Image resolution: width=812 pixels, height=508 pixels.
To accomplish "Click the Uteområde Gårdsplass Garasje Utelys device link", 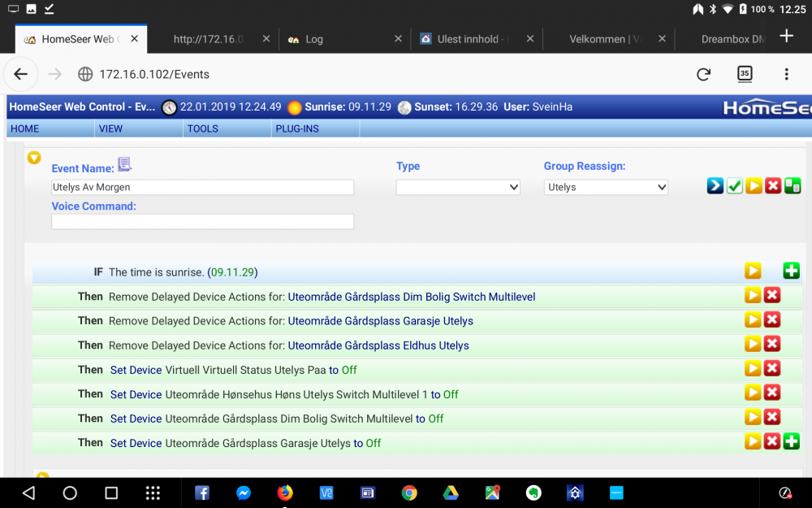I will click(x=380, y=321).
